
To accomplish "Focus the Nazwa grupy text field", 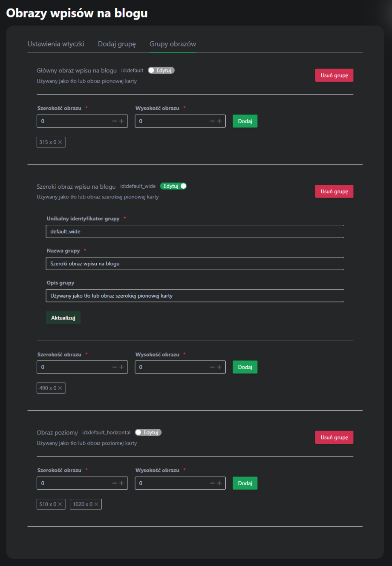I will (x=195, y=264).
